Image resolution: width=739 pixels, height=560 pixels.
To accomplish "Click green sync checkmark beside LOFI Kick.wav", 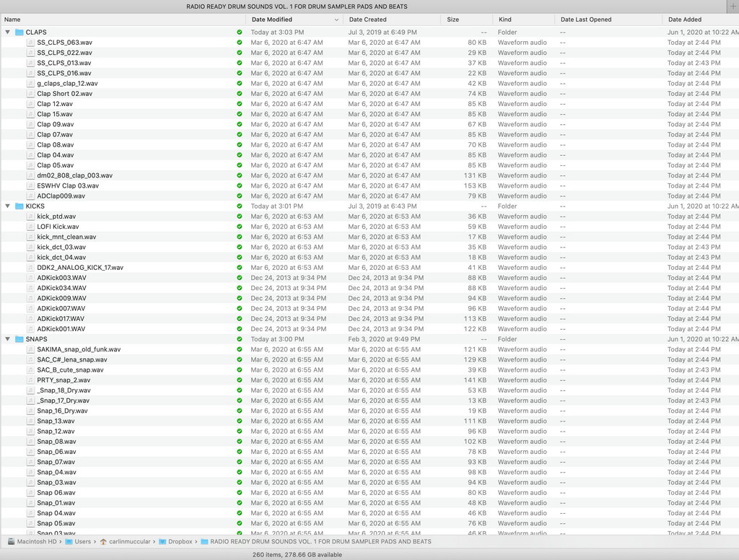I will (240, 227).
